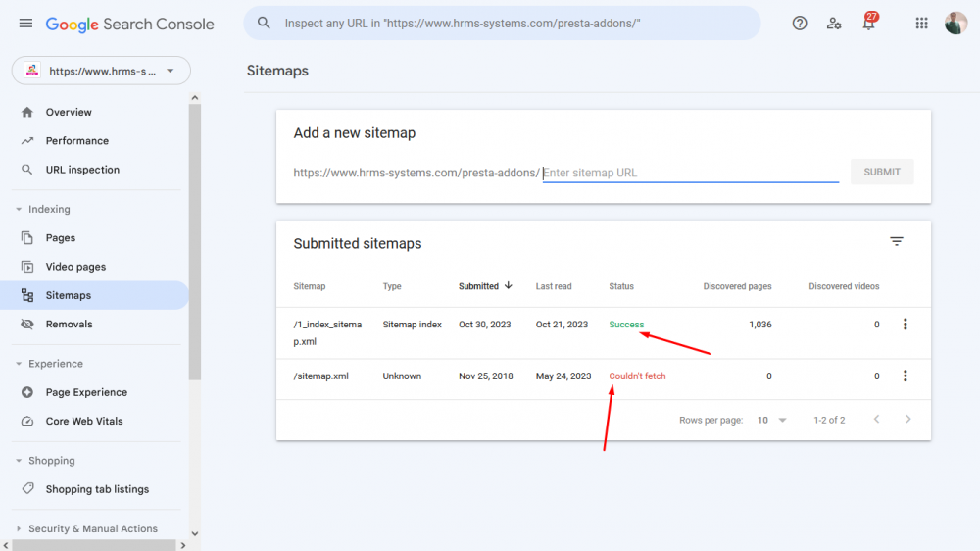Open the Google apps grid
980x551 pixels.
point(921,24)
